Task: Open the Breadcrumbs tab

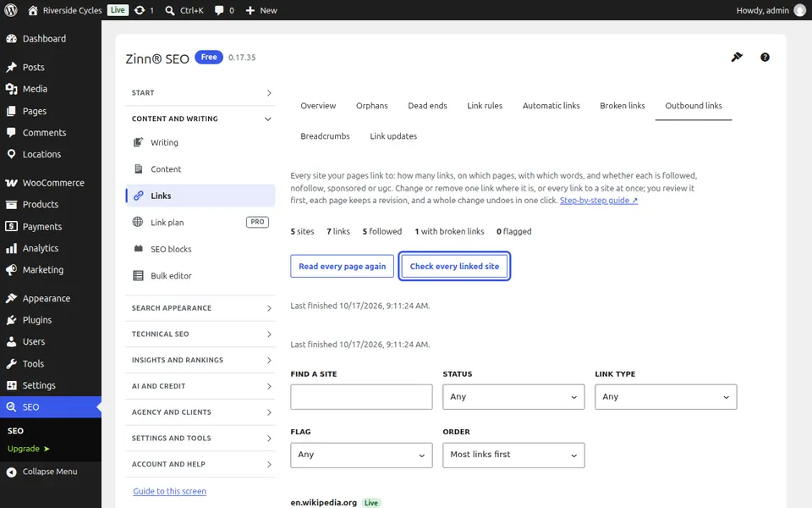Action: point(325,136)
